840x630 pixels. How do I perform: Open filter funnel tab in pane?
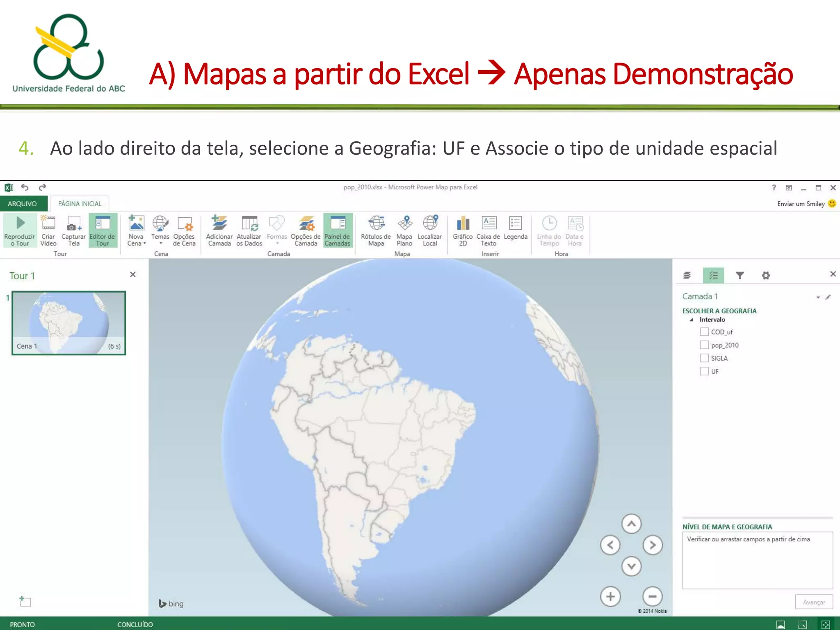(x=740, y=275)
